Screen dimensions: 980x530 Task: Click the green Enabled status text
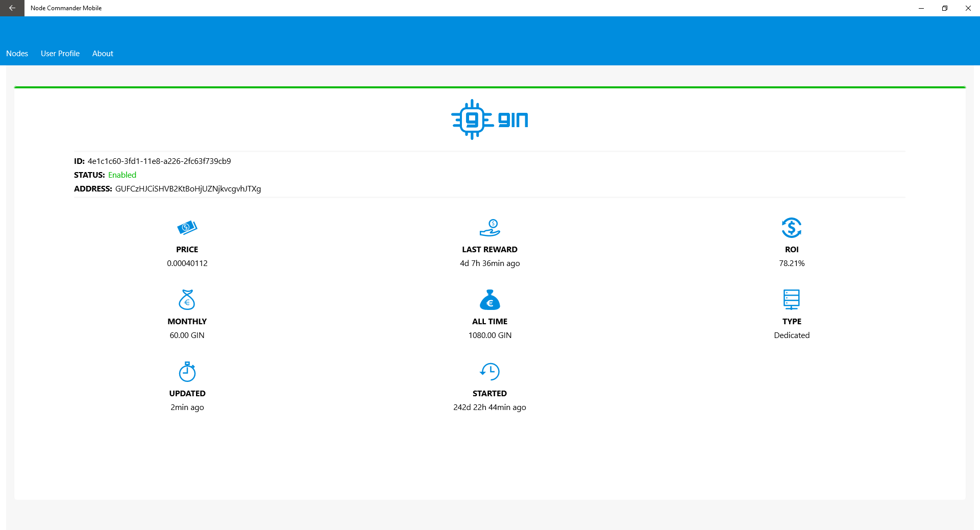point(122,175)
